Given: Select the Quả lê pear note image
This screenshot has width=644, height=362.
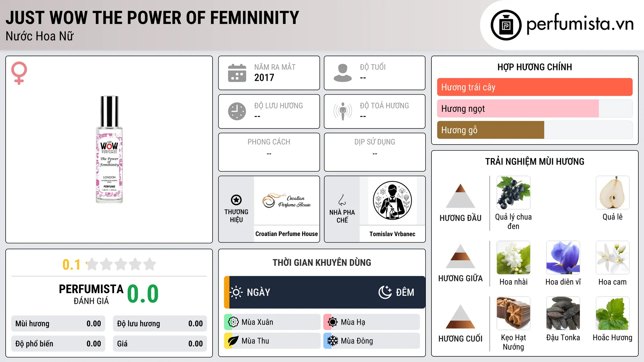Looking at the screenshot, I should coord(612,193).
